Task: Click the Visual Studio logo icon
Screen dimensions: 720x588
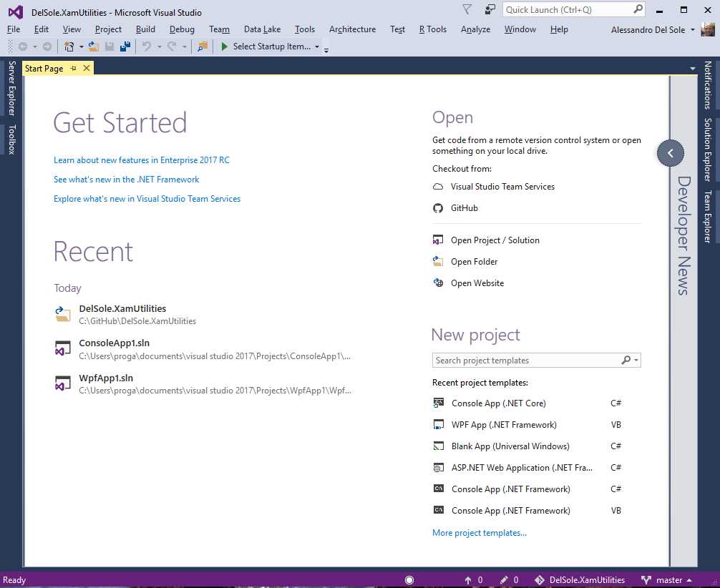Action: click(x=16, y=12)
